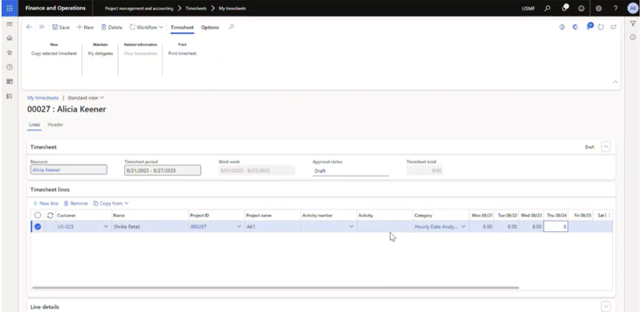The width and height of the screenshot is (644, 317).
Task: Open the Customer US-023 dropdown arrow
Action: [x=106, y=227]
